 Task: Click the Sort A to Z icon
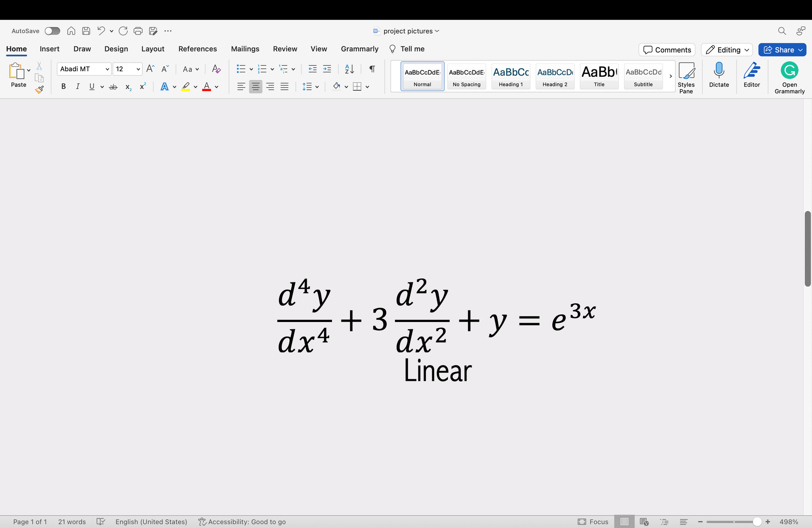click(x=349, y=69)
